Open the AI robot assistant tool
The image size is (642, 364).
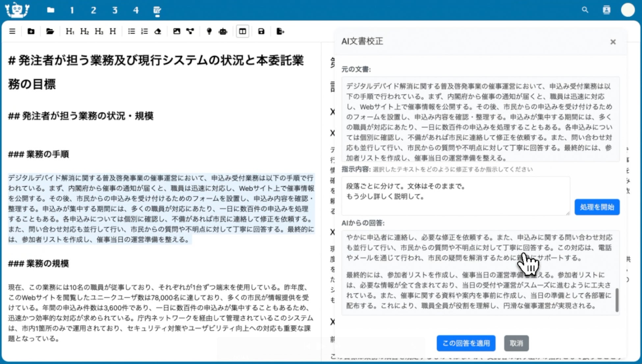223,32
